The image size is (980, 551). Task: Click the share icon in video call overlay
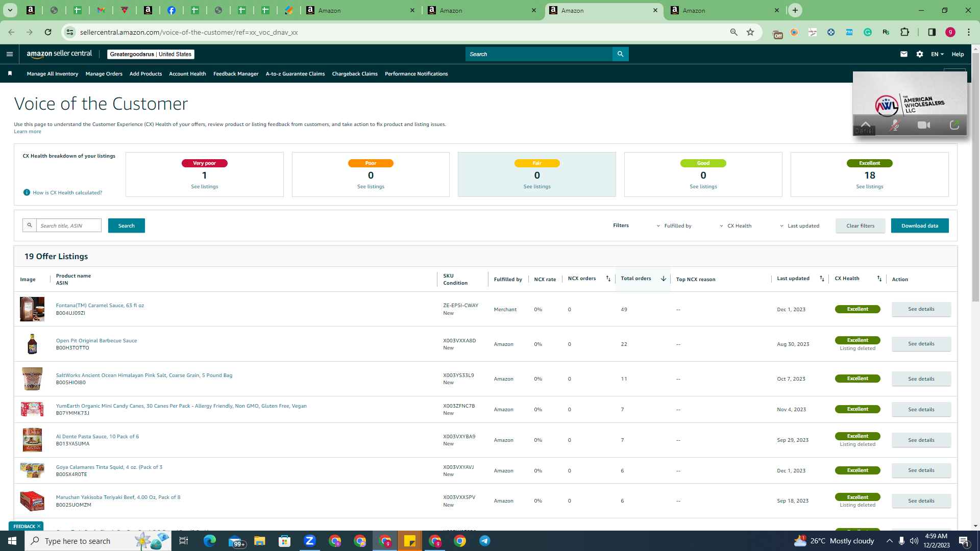954,125
